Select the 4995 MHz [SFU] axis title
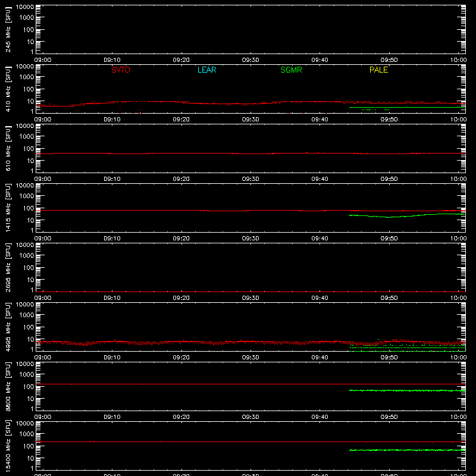Image resolution: width=476 pixels, height=476 pixels. pyautogui.click(x=8, y=327)
